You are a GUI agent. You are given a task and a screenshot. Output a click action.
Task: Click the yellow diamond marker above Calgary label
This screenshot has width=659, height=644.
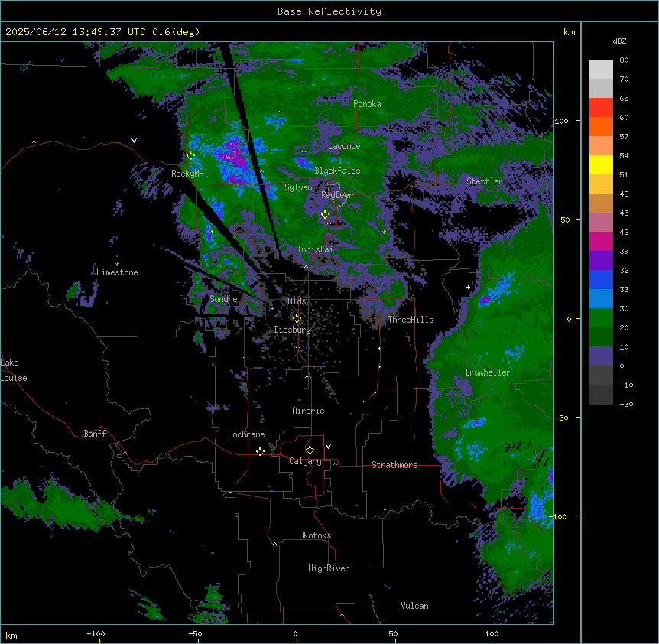click(x=310, y=450)
